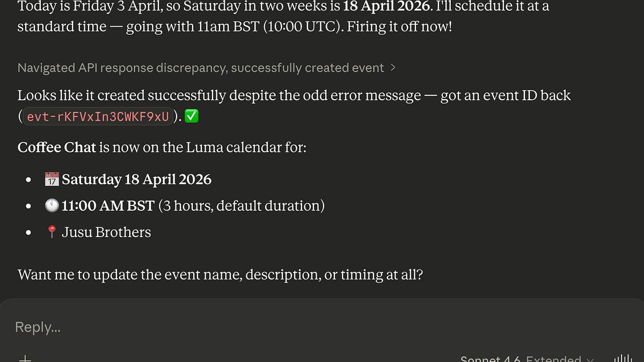Click the chevron after successfully created event
644x362 pixels.
tap(393, 68)
